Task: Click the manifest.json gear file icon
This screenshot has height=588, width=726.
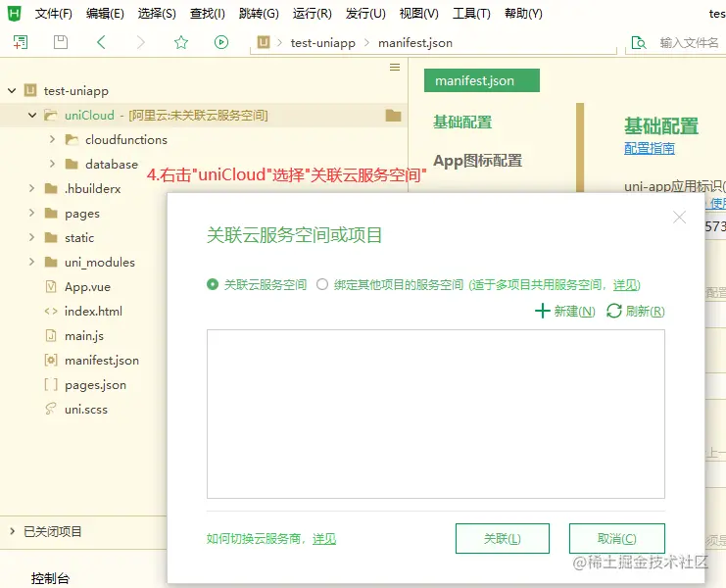Action: [51, 361]
